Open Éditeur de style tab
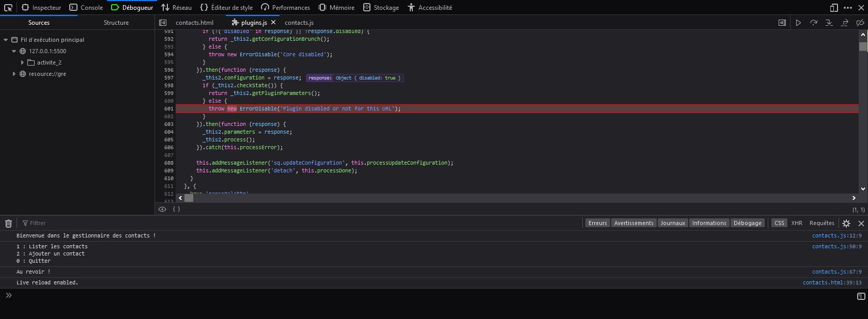This screenshot has width=868, height=319. tap(226, 8)
